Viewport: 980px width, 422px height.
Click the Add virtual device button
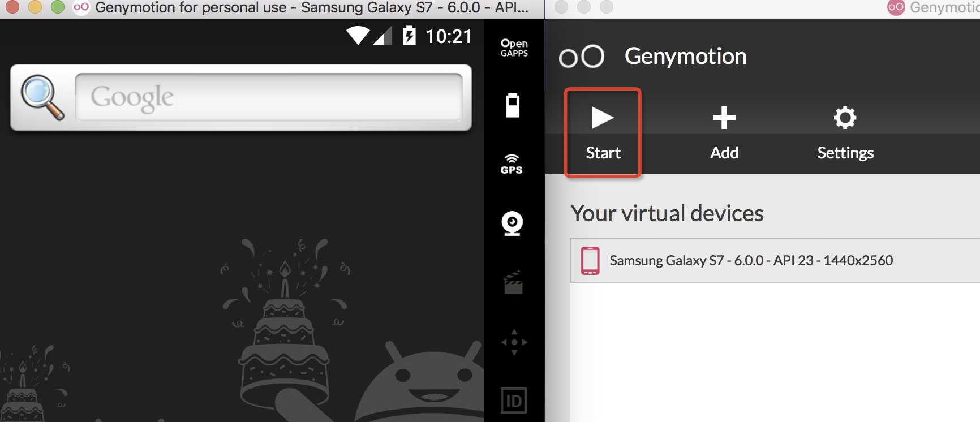(724, 134)
